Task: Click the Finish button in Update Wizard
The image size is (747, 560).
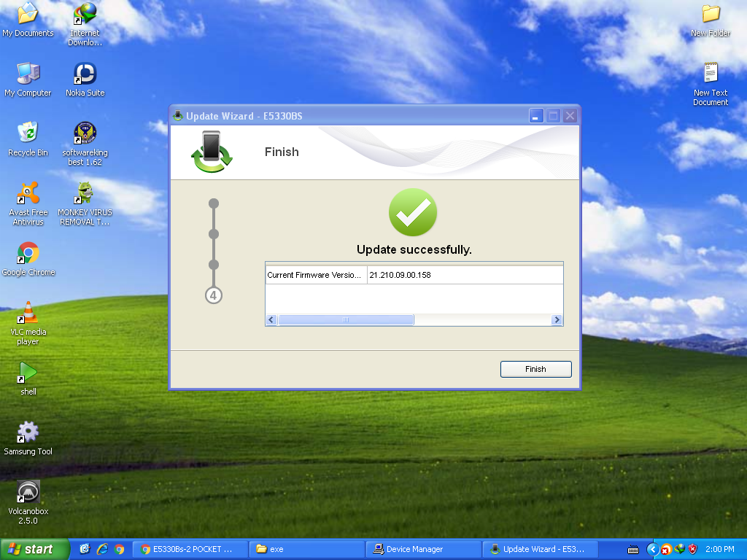Action: [535, 369]
